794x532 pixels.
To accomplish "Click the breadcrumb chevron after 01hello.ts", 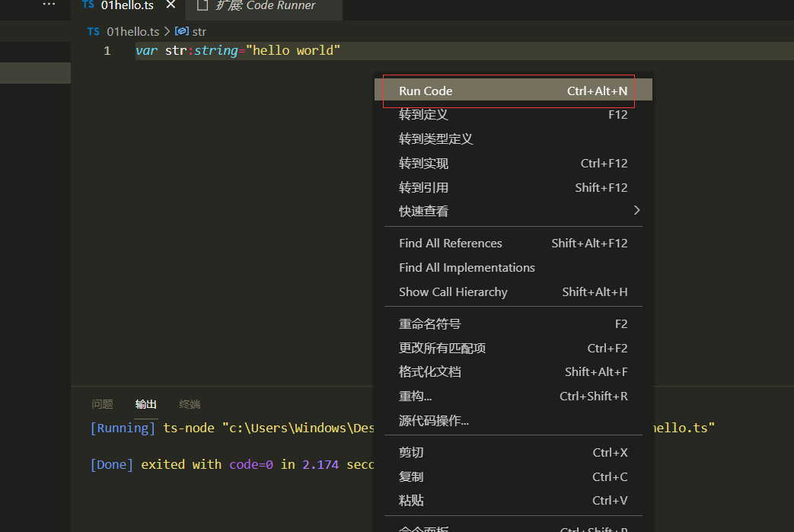I will click(x=167, y=32).
